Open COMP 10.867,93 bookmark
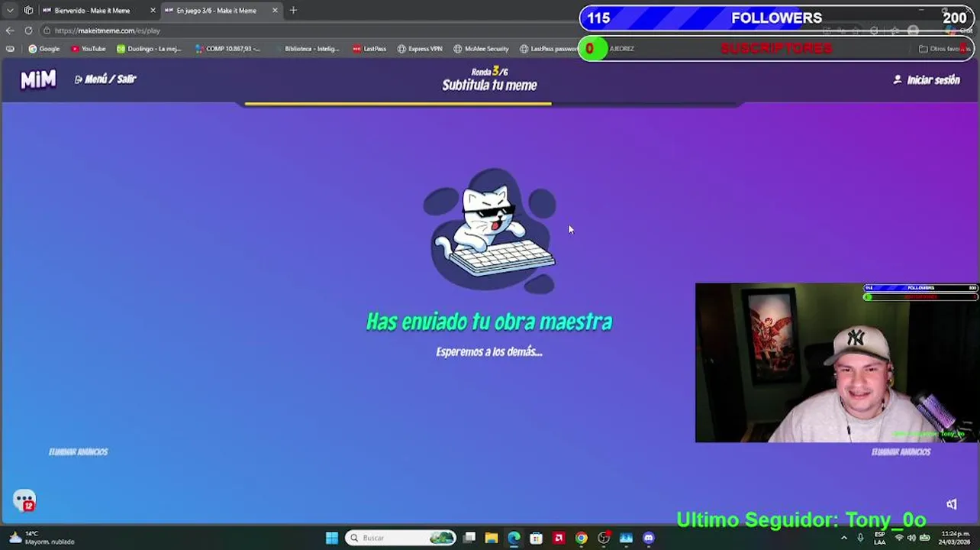The width and height of the screenshot is (980, 550). (227, 49)
